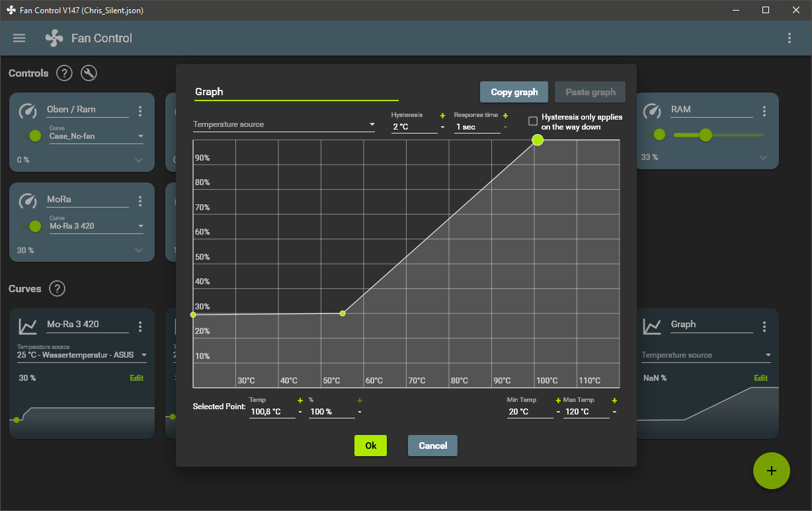
Task: Toggle the RAM control switch
Action: pos(655,135)
